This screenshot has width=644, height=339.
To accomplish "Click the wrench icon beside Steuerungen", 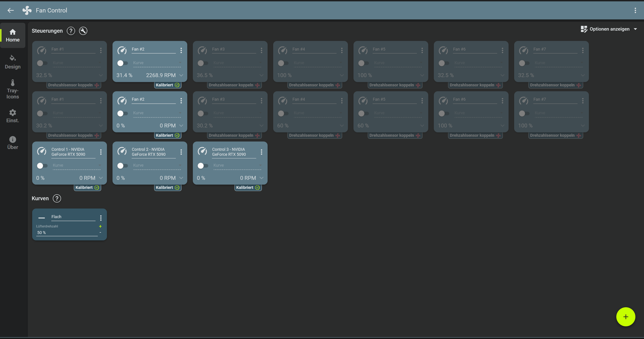I will 83,31.
